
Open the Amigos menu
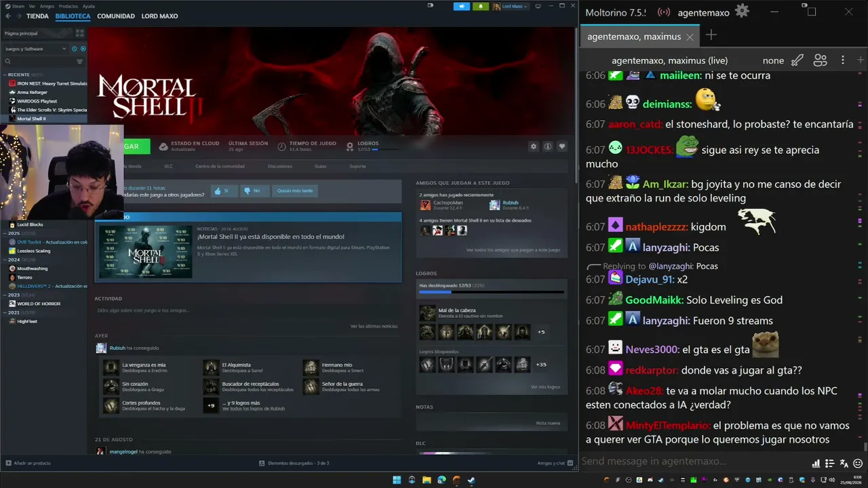[47, 6]
